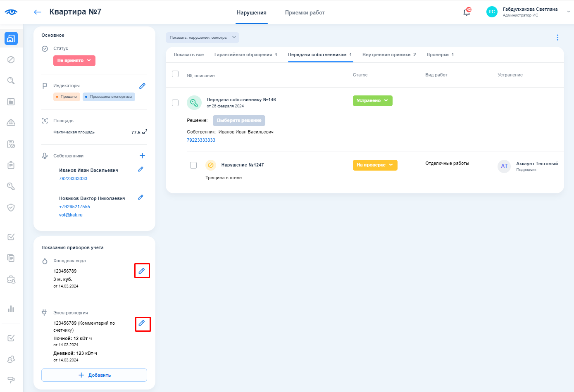Click the vot@kak.ru email link
Image resolution: width=574 pixels, height=392 pixels.
pyautogui.click(x=71, y=215)
